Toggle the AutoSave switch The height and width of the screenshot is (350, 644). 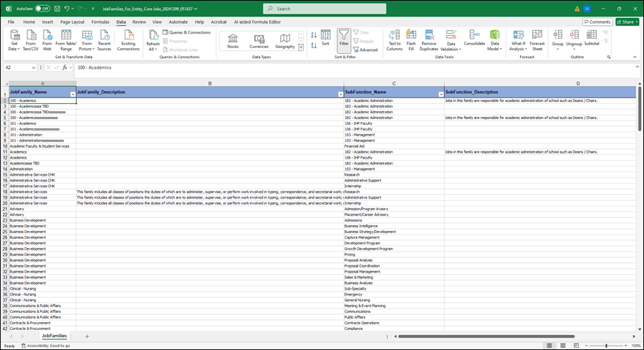pos(43,9)
